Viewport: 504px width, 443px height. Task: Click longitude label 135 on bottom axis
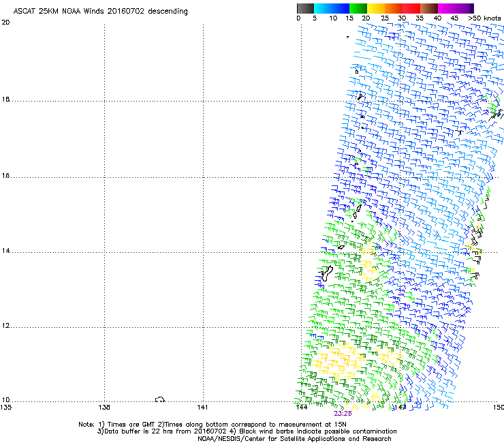(x=5, y=408)
